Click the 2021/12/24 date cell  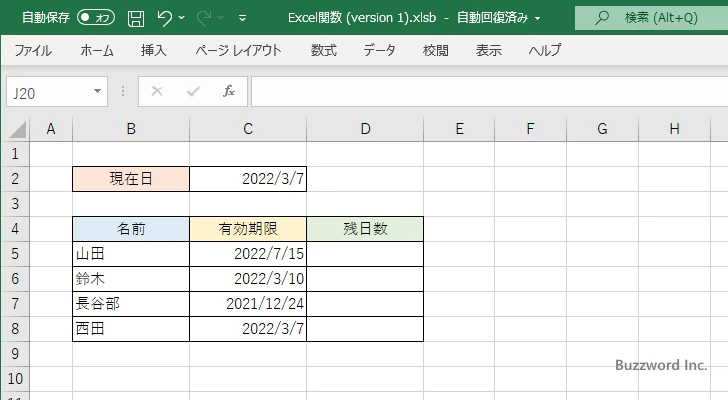[x=248, y=304]
